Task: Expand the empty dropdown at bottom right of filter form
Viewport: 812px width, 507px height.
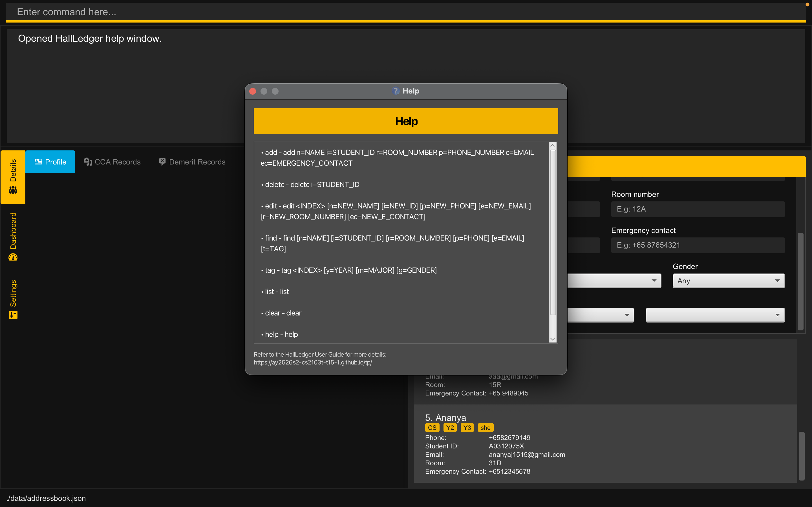Action: 715,315
